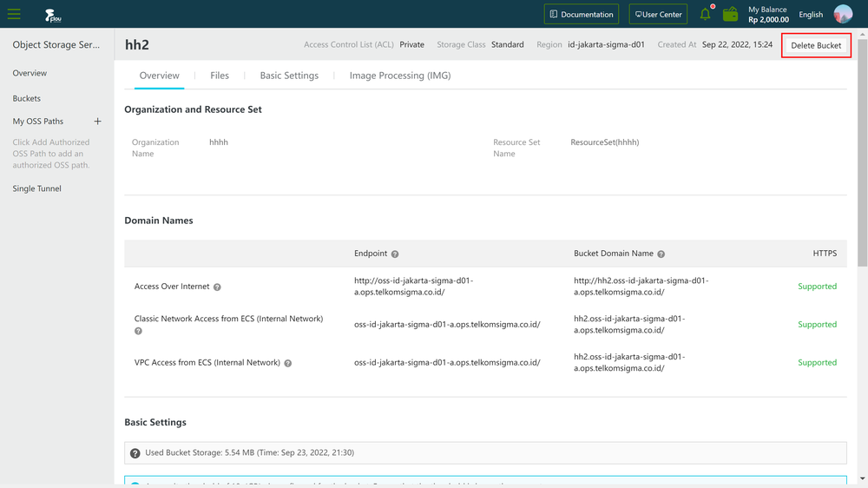This screenshot has height=488, width=868.
Task: Open the Documentation button
Action: (582, 15)
